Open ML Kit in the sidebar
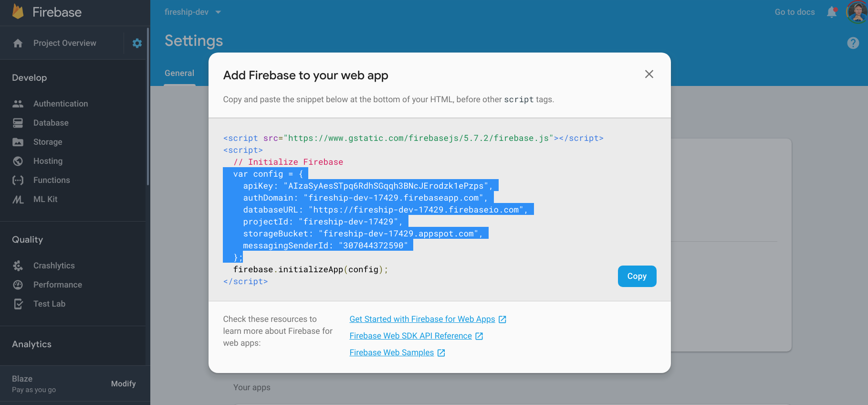 (45, 199)
